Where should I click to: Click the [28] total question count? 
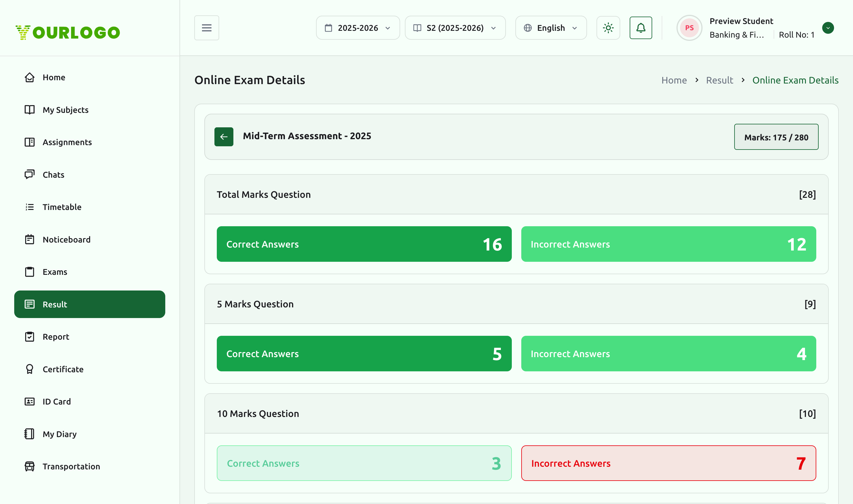pyautogui.click(x=807, y=195)
